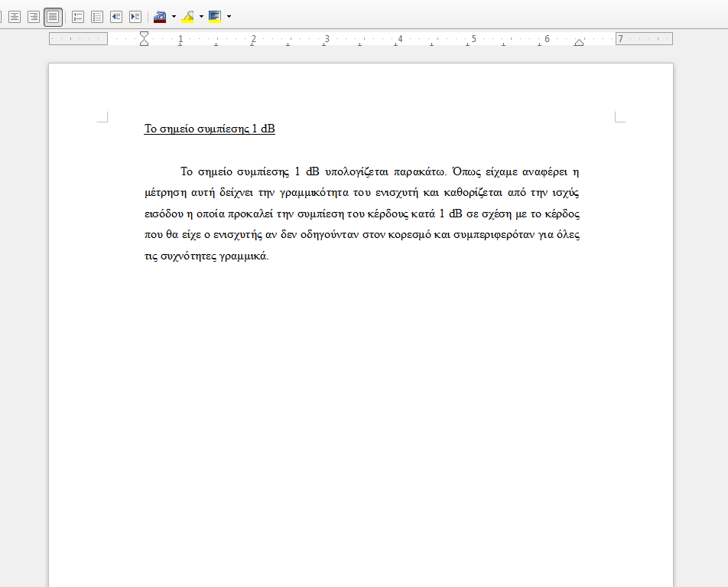Click on the word "Όπως"

[466, 172]
